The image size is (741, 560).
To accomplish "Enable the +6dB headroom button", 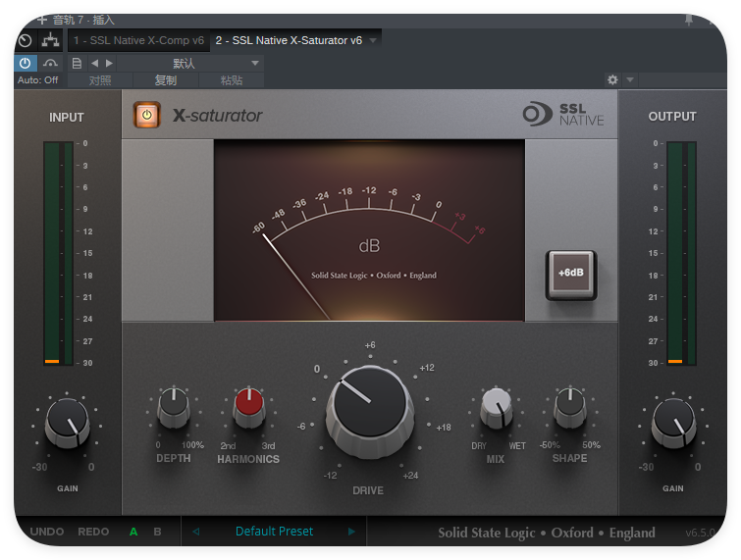I will pyautogui.click(x=571, y=275).
